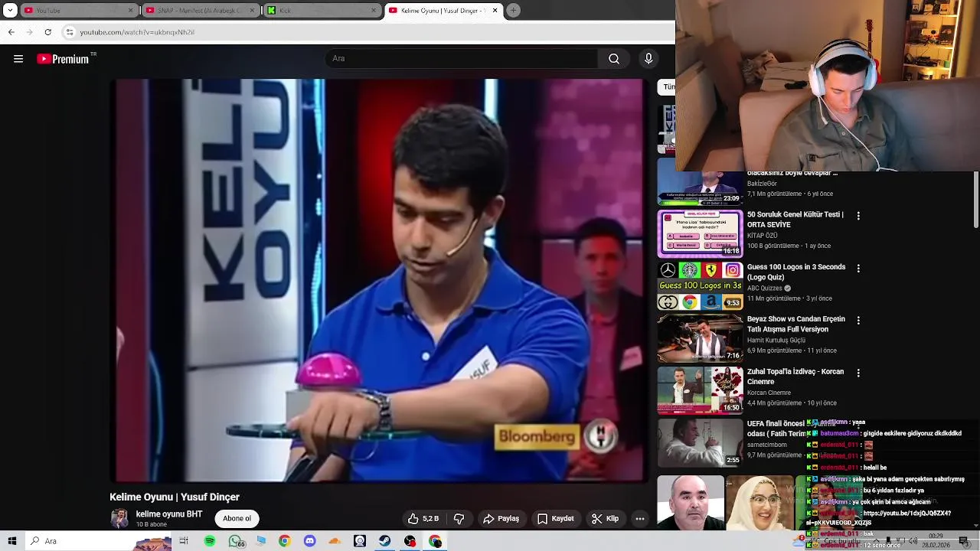Open options for Guess 100 Logos video
Viewport: 980px width, 551px height.
click(x=858, y=269)
